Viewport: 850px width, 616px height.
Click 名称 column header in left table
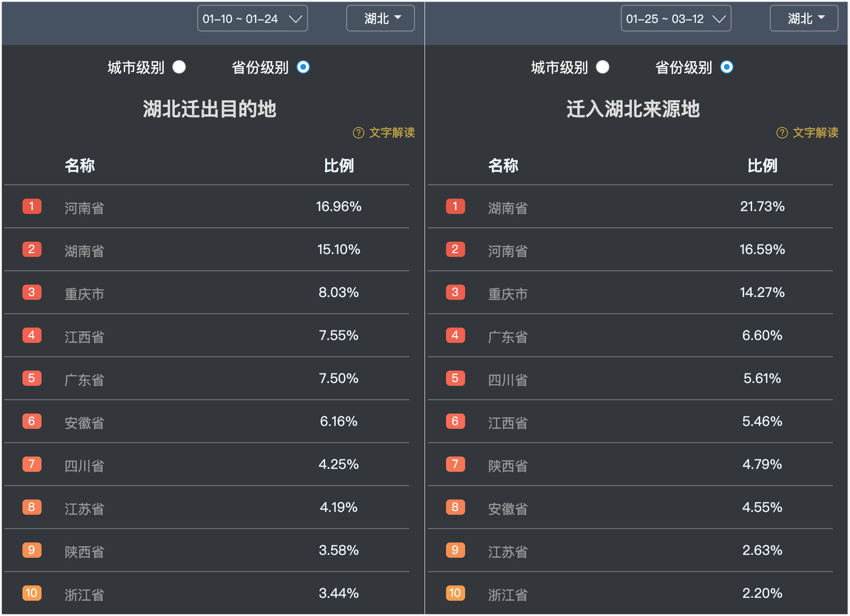point(80,165)
